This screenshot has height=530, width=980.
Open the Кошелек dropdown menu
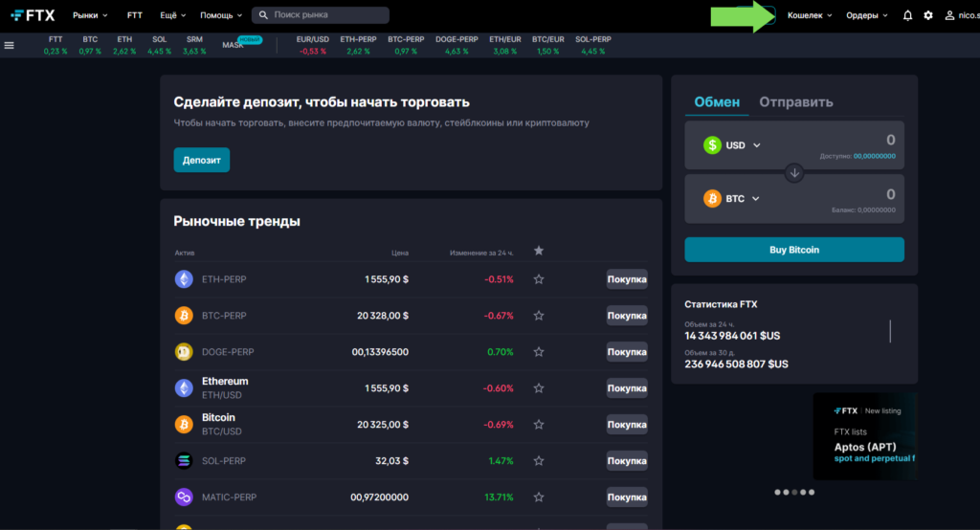(809, 15)
